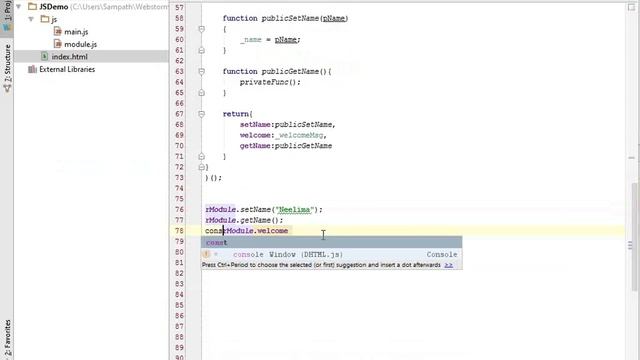Open module.js file

80,44
